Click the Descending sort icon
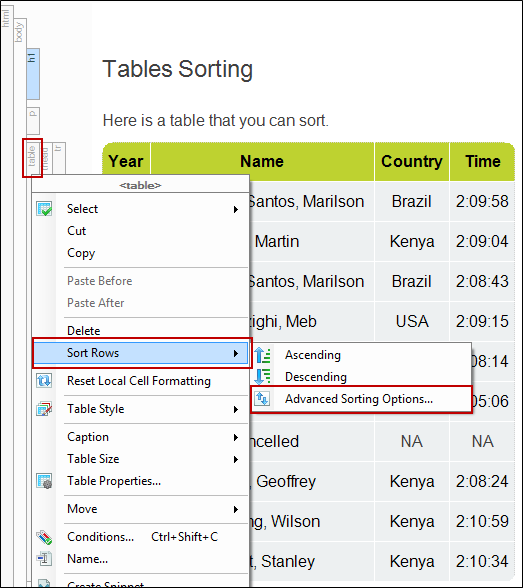The image size is (523, 588). pyautogui.click(x=262, y=376)
